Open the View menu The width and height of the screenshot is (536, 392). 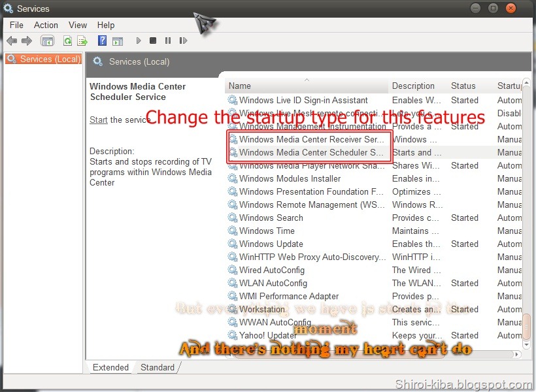(x=78, y=25)
